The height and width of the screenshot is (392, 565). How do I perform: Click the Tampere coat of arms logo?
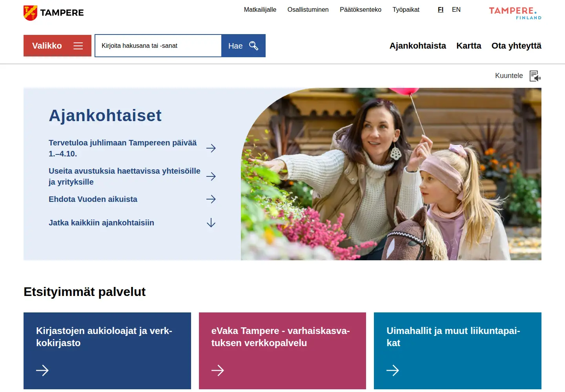click(31, 13)
